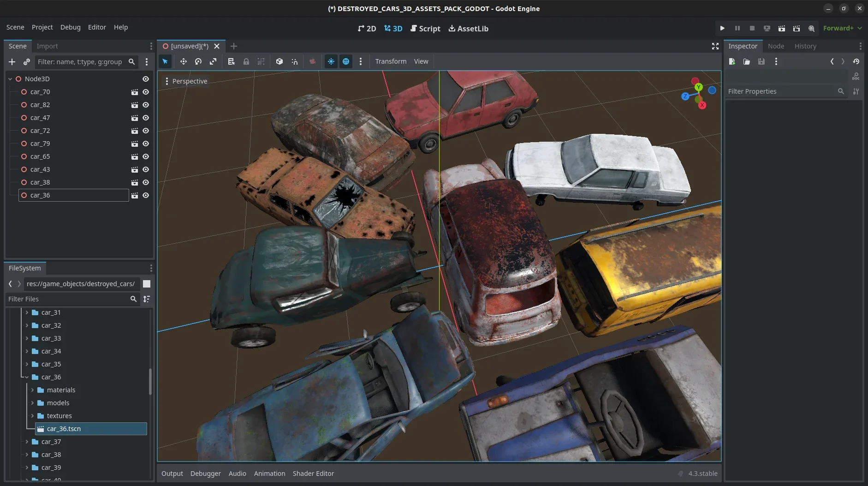Switch to the Import tab
The image size is (868, 486).
pyautogui.click(x=47, y=46)
